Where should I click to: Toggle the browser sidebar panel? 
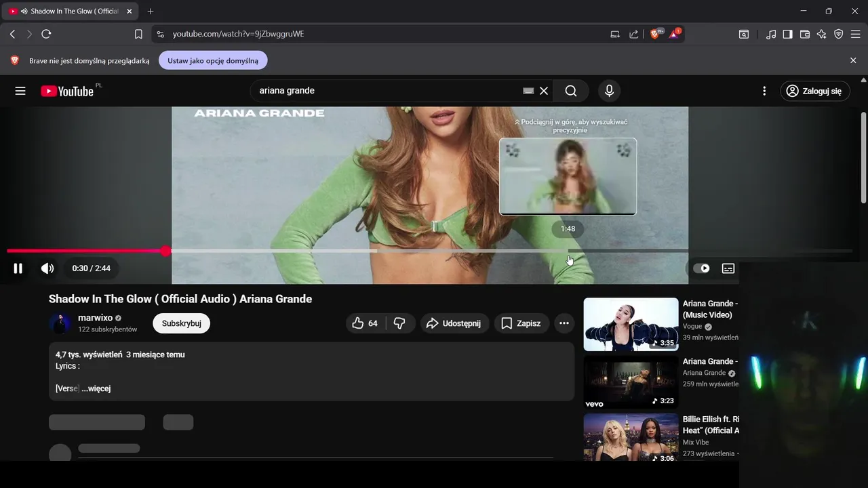point(788,34)
